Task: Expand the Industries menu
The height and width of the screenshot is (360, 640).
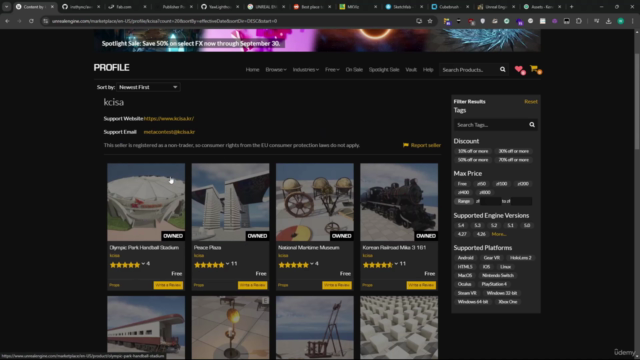Action: (306, 70)
